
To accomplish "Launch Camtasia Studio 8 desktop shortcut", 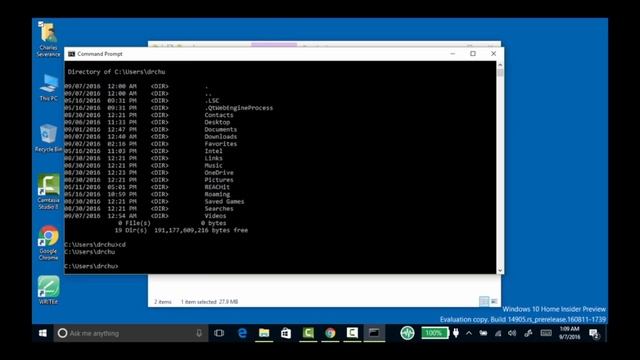I will (x=48, y=192).
